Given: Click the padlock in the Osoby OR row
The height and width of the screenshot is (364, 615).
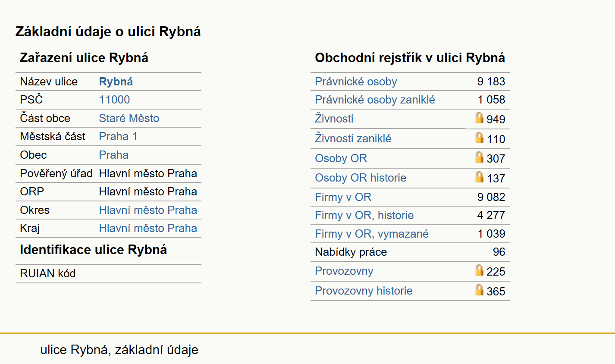Looking at the screenshot, I should (479, 157).
